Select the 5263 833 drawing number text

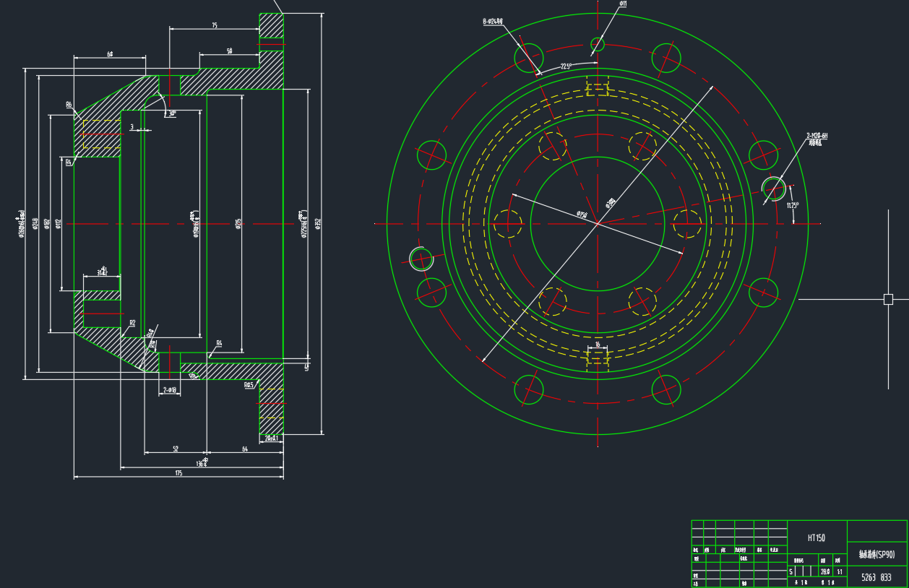[x=876, y=578]
